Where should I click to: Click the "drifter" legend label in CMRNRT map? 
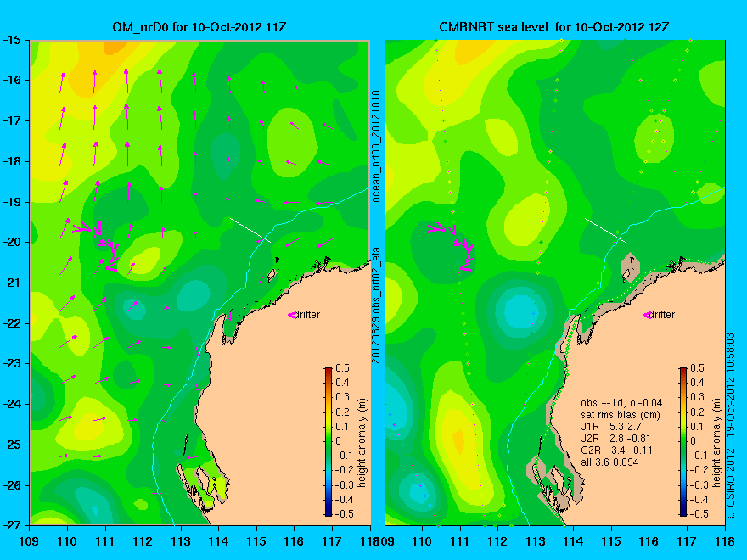click(x=663, y=315)
